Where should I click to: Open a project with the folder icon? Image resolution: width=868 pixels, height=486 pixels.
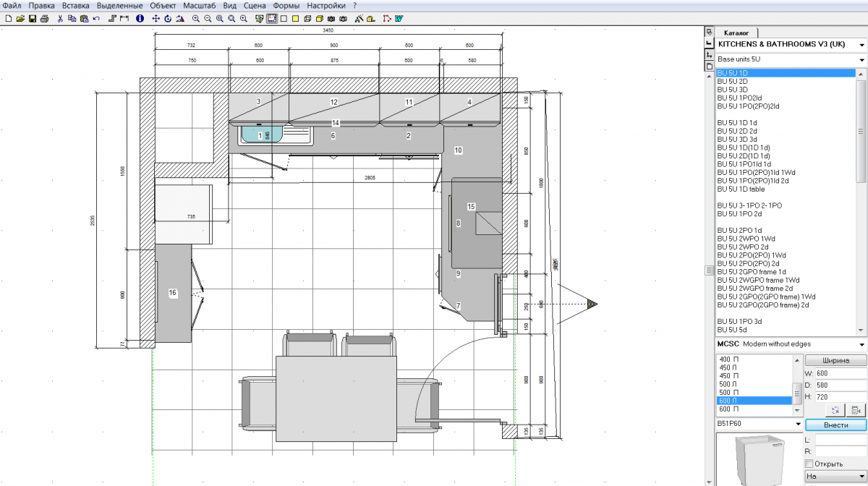coord(20,18)
